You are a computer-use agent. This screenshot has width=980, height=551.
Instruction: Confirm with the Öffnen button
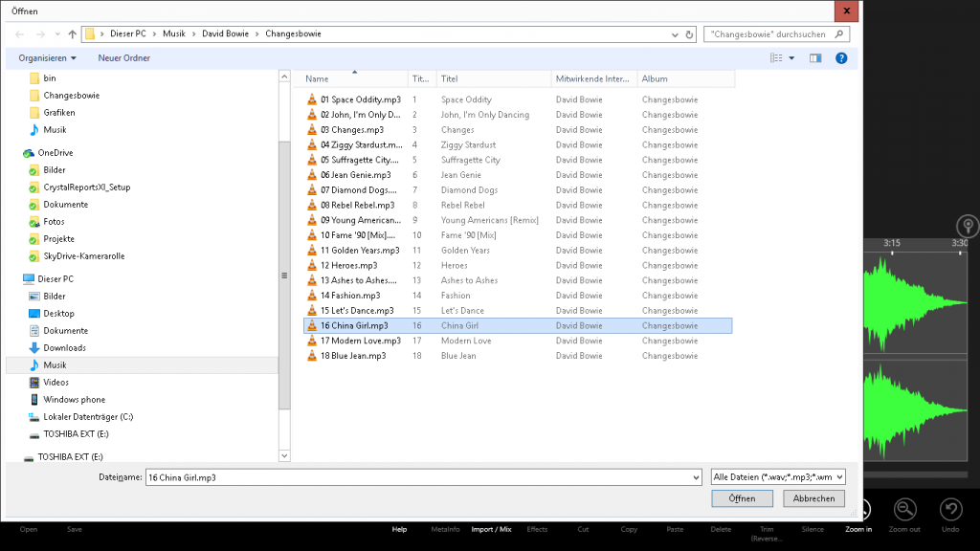(x=742, y=497)
